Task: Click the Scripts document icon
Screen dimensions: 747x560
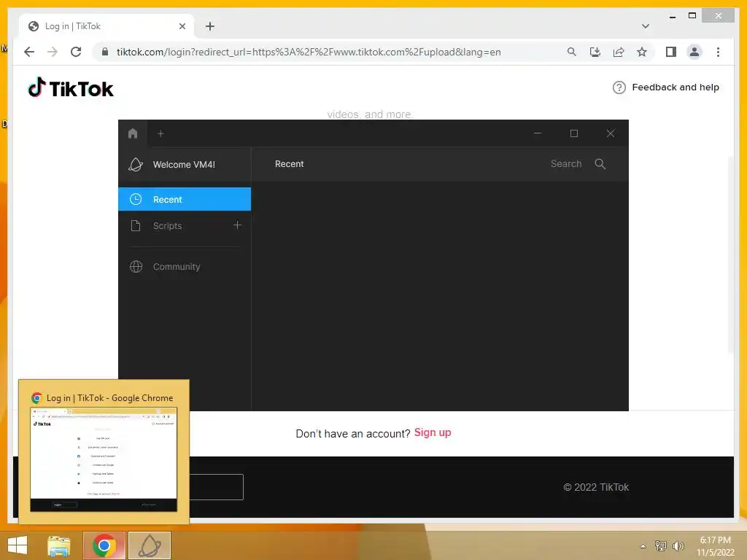Action: (x=135, y=226)
